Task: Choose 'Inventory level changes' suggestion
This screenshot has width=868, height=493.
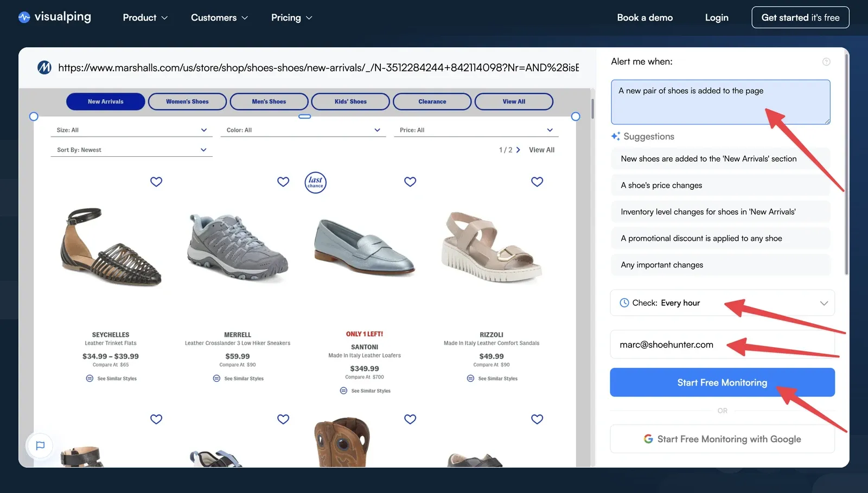Action: pos(720,212)
